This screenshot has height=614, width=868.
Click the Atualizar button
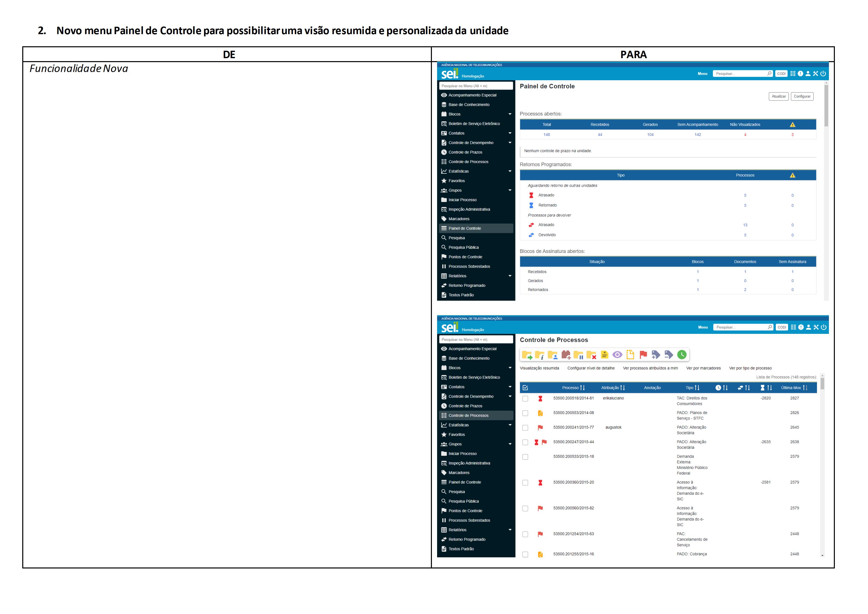[x=778, y=97]
